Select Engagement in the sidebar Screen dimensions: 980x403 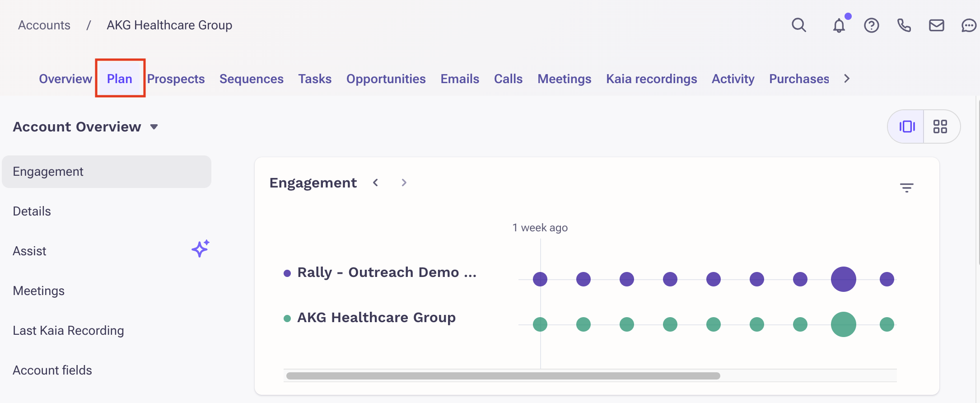point(107,172)
